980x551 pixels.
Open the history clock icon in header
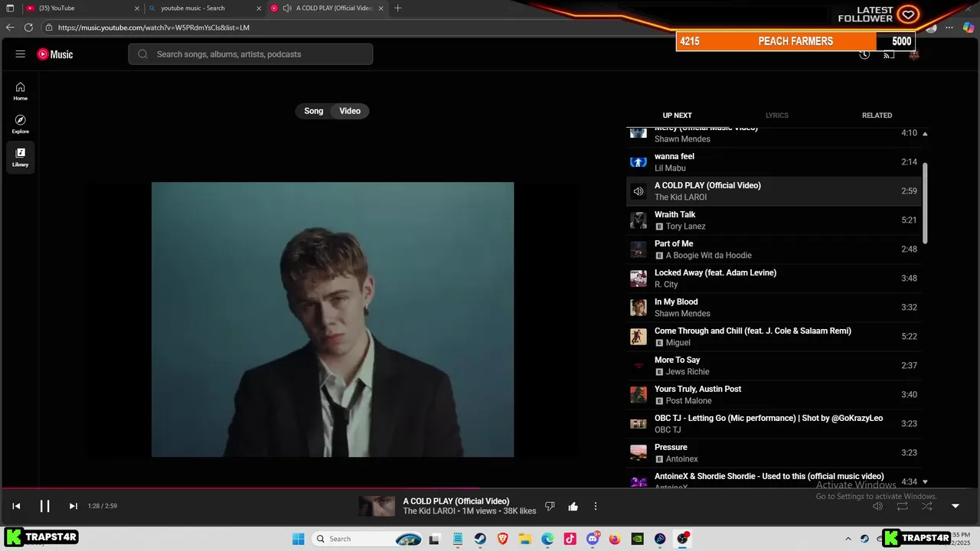(x=864, y=54)
